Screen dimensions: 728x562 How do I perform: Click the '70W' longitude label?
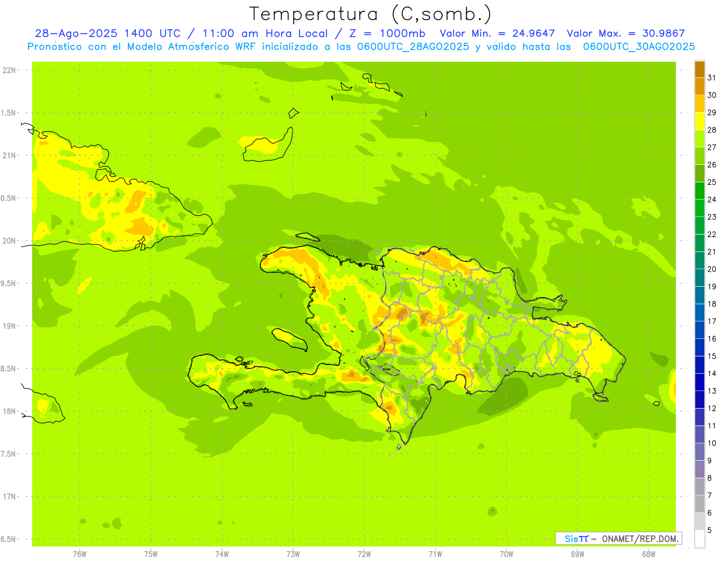coord(507,554)
